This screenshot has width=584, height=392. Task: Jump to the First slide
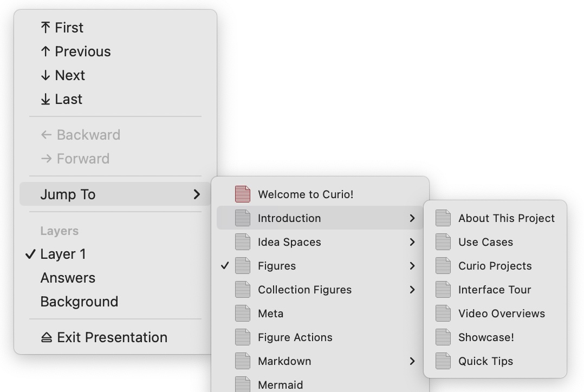tap(115, 28)
